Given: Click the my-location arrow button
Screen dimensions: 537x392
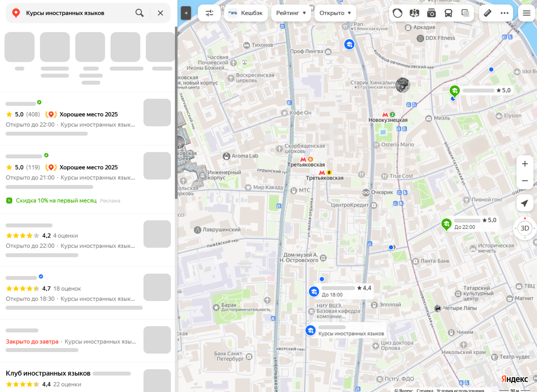Looking at the screenshot, I should tap(525, 203).
